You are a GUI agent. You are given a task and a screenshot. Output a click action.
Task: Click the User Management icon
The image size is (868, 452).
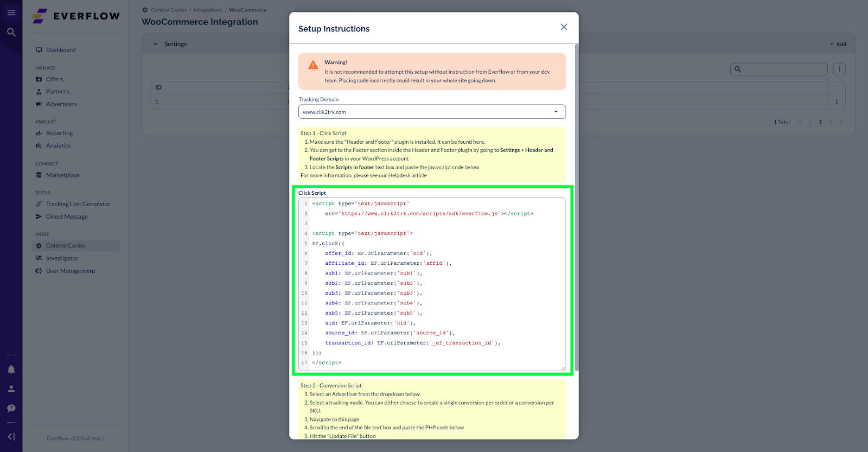click(x=39, y=271)
